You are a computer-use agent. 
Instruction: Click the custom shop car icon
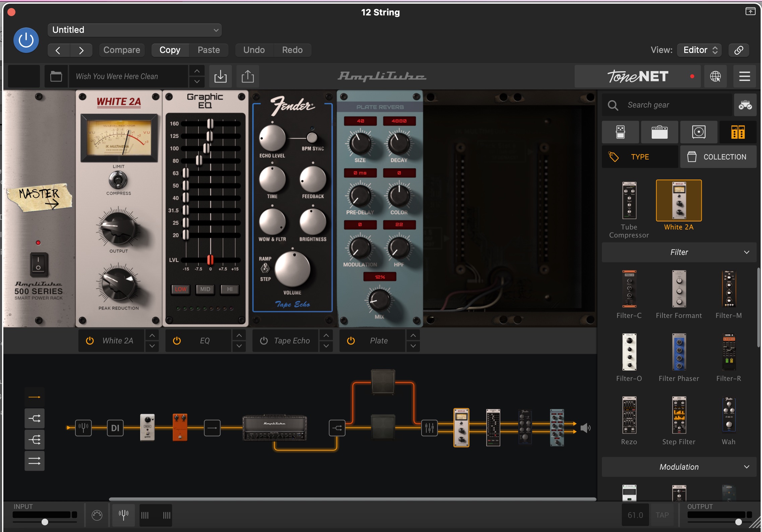click(745, 105)
